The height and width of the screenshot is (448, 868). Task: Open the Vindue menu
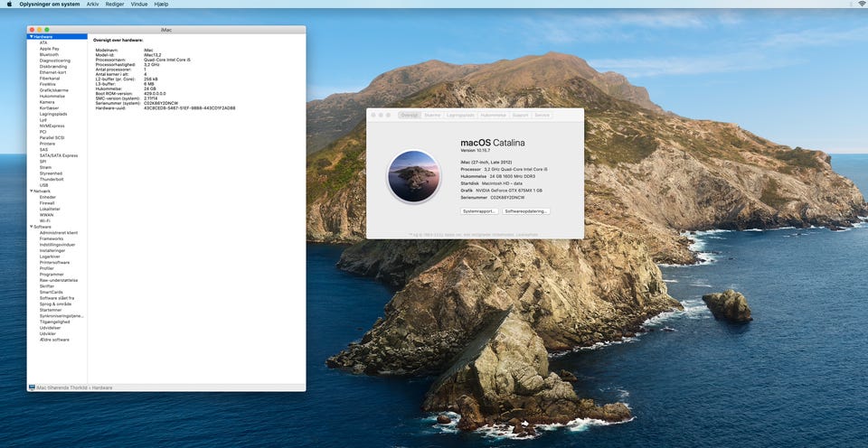pyautogui.click(x=139, y=4)
